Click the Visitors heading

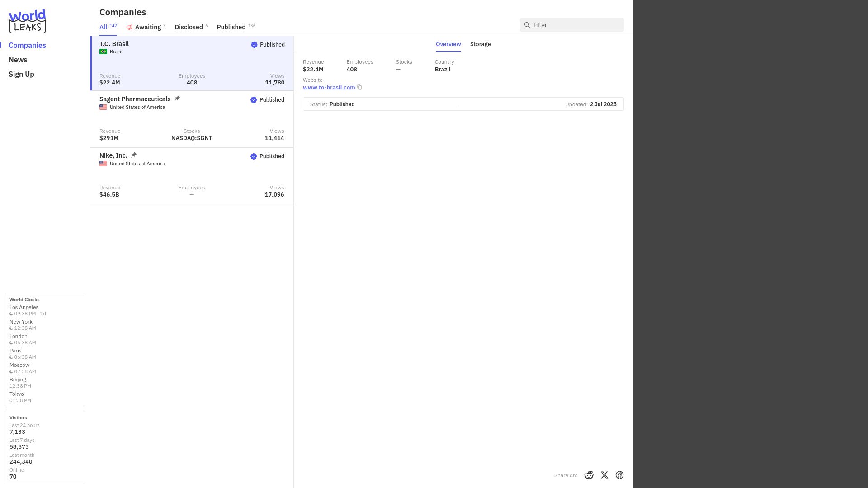(18, 418)
